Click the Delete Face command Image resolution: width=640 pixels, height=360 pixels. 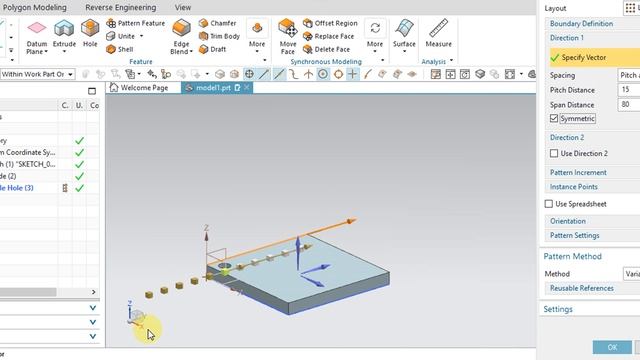point(327,49)
